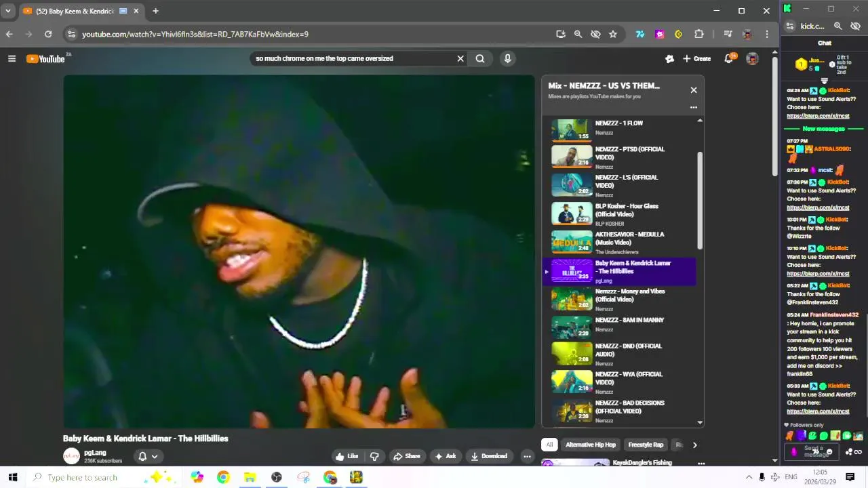868x488 pixels.
Task: Clear the YouTube search box text
Action: (460, 58)
